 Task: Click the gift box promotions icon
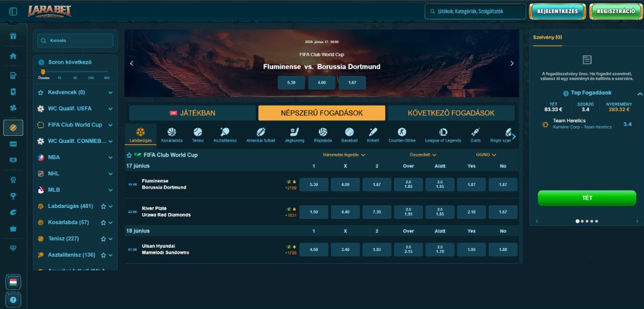tap(13, 35)
